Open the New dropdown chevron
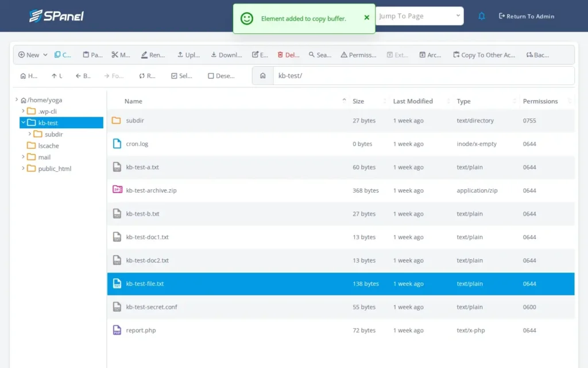The image size is (588, 368). [x=45, y=55]
